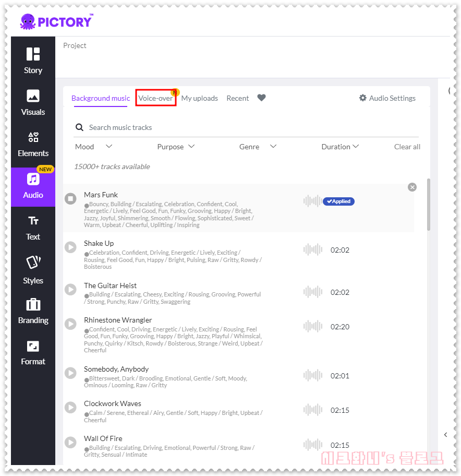Select the Somebody, Anybody track title
This screenshot has height=476, width=461.
pos(116,369)
